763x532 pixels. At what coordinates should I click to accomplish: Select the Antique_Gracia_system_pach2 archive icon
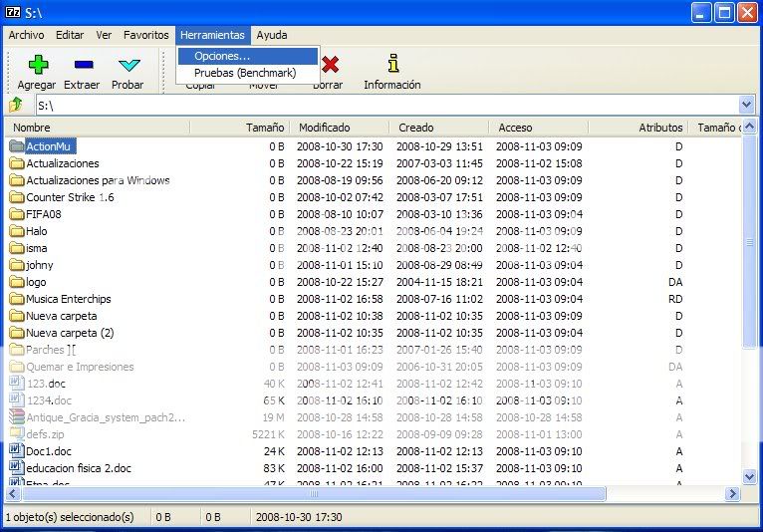click(x=17, y=417)
